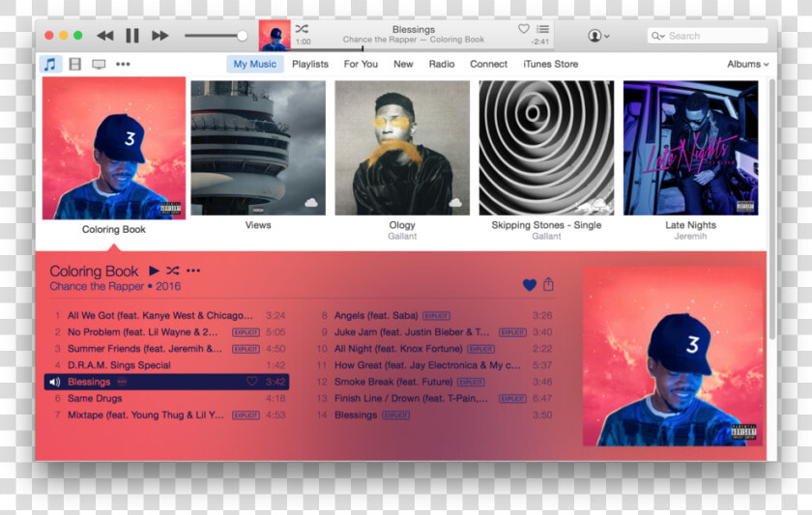Click the now playing album thumbnail

click(x=275, y=36)
